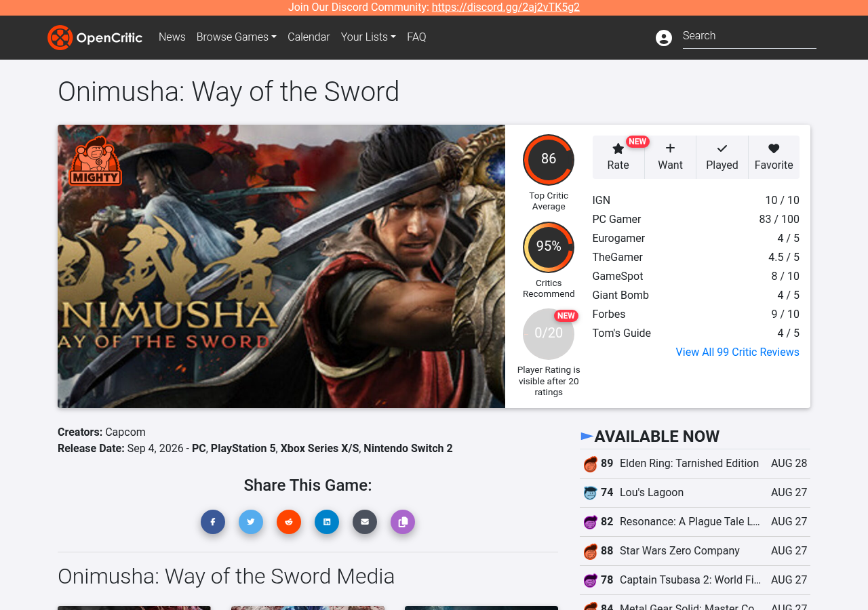Screen dimensions: 868x610
Task: Open the News menu item
Action: tap(172, 37)
